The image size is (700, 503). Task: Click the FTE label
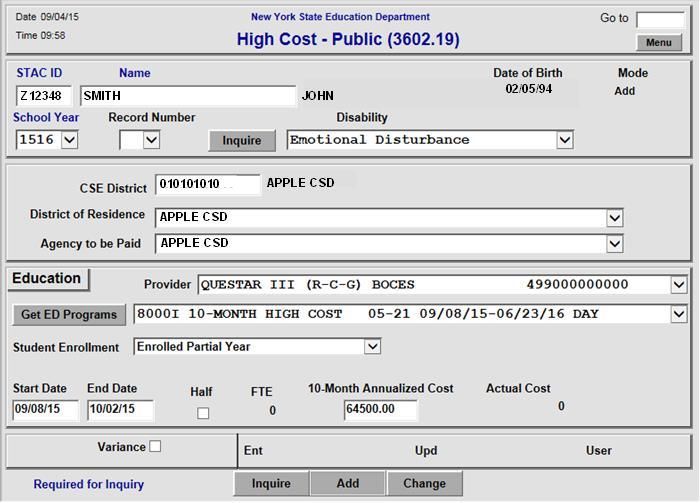click(x=262, y=391)
